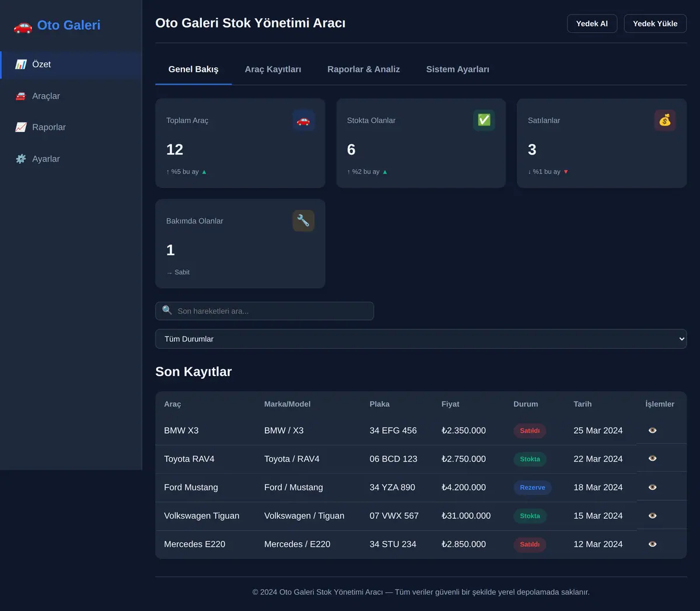The height and width of the screenshot is (611, 700).
Task: Click the magnifier icon in search box
Action: pos(167,310)
